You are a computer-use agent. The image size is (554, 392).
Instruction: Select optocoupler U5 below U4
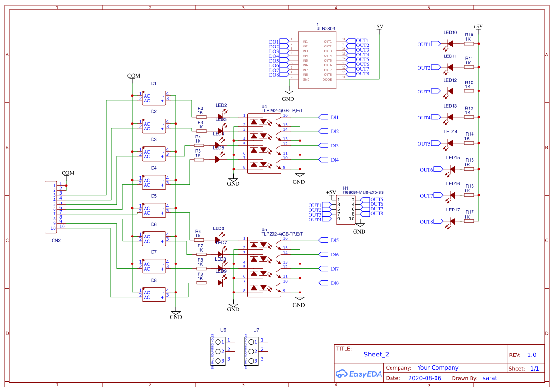coord(264,265)
